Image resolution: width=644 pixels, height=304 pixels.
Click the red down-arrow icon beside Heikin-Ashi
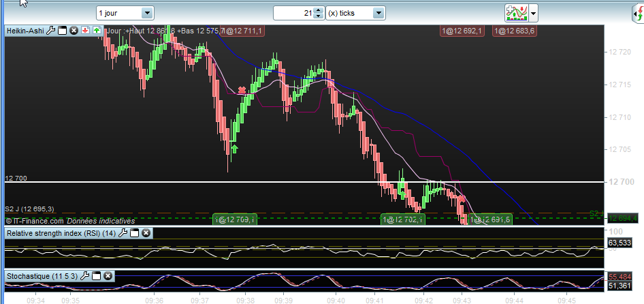85,31
